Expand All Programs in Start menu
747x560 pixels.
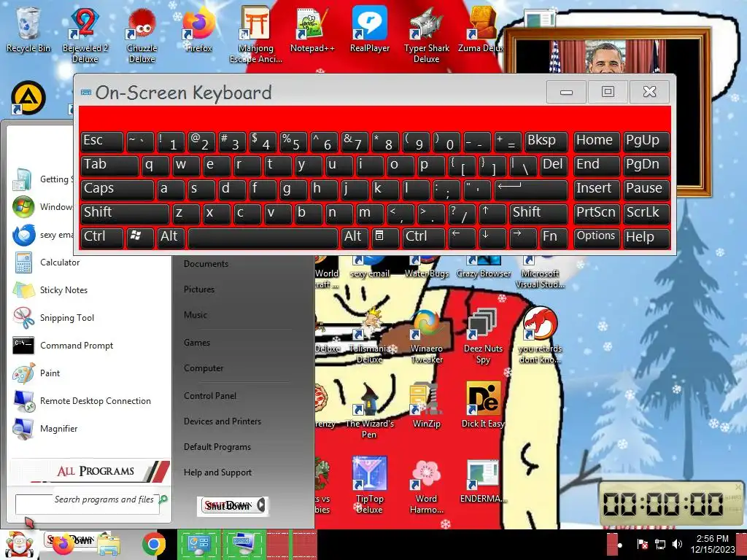[90, 471]
